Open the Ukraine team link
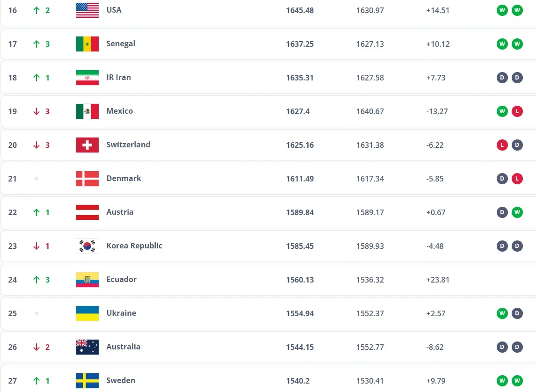This screenshot has width=536, height=392. 121,313
